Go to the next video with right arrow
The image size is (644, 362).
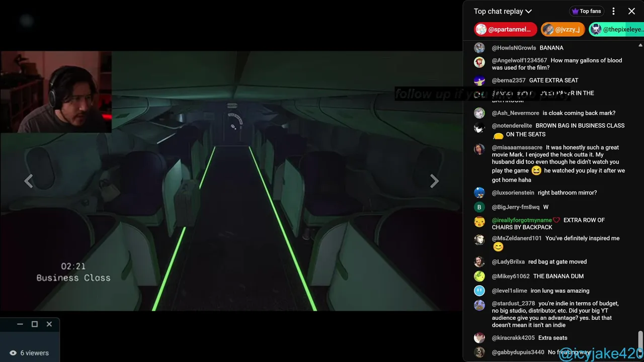(x=434, y=181)
